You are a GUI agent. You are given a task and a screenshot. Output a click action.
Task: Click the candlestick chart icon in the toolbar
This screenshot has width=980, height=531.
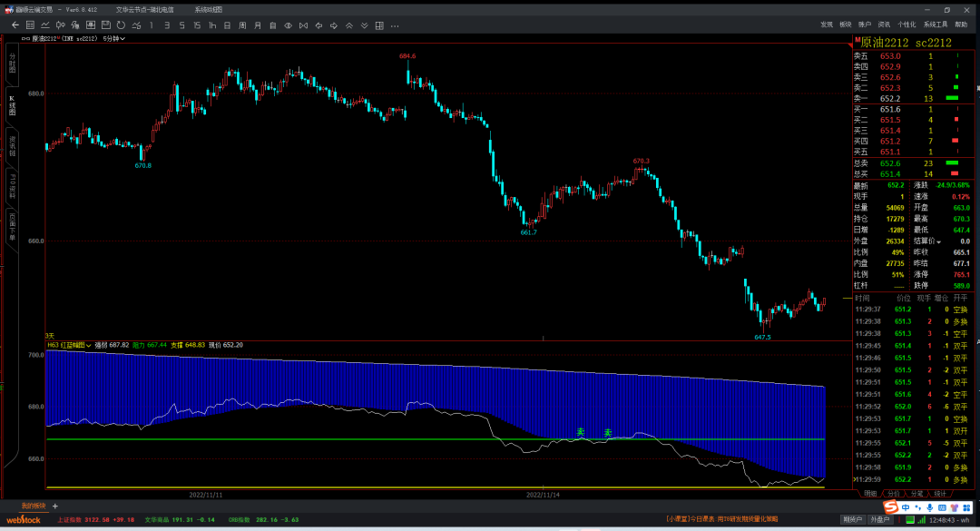61,25
